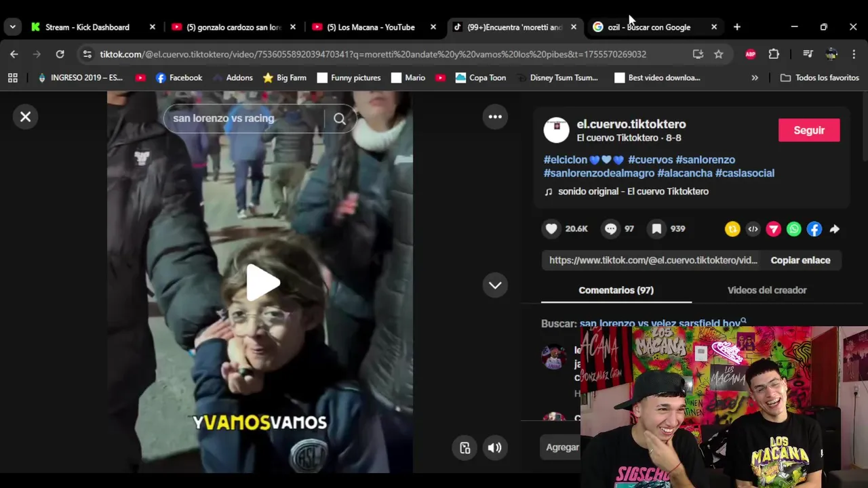868x488 pixels.
Task: Bookmark this page with star icon
Action: point(718,54)
